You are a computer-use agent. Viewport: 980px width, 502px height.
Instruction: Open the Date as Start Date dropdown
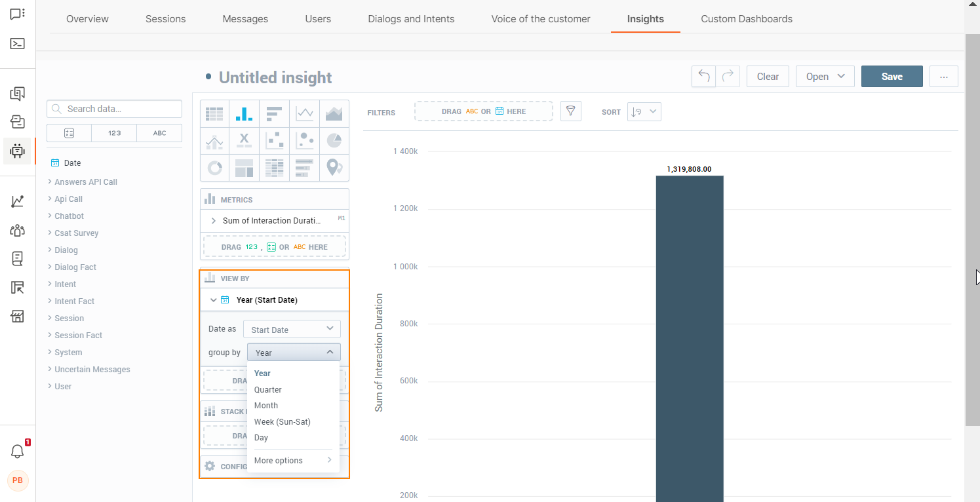(x=292, y=330)
